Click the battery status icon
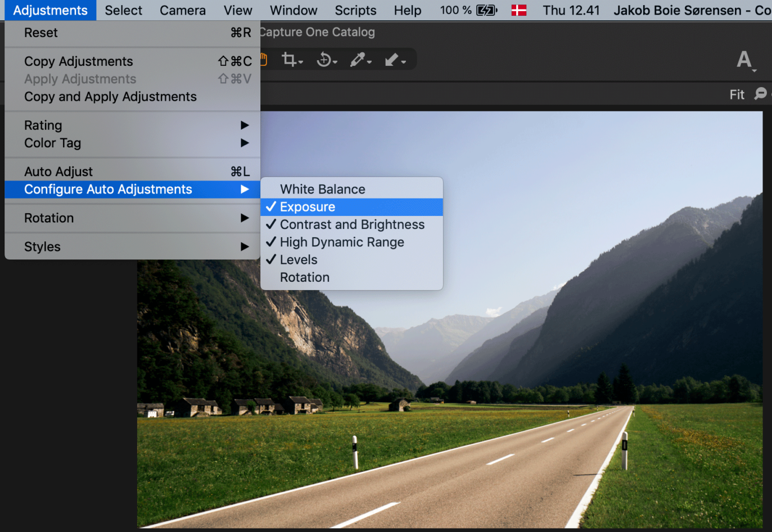 (486, 10)
